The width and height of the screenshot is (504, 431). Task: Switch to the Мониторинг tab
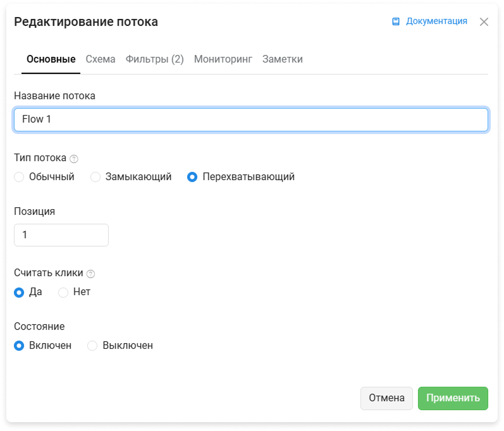tap(223, 59)
